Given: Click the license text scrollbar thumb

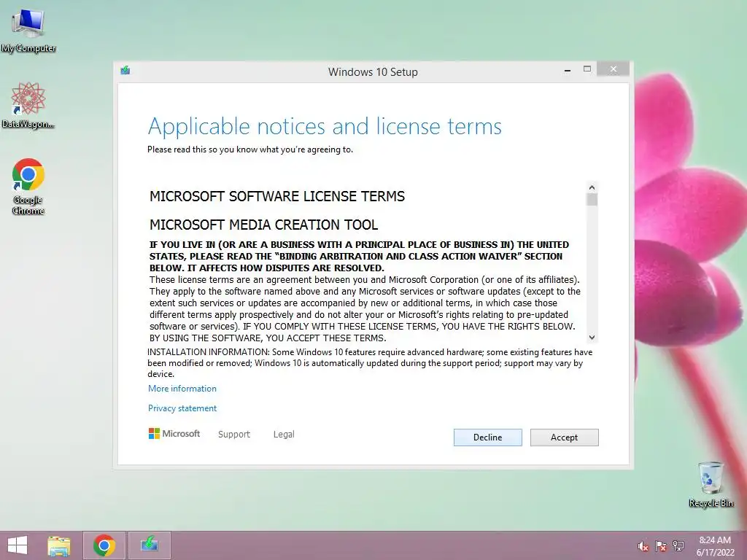Looking at the screenshot, I should 592,200.
